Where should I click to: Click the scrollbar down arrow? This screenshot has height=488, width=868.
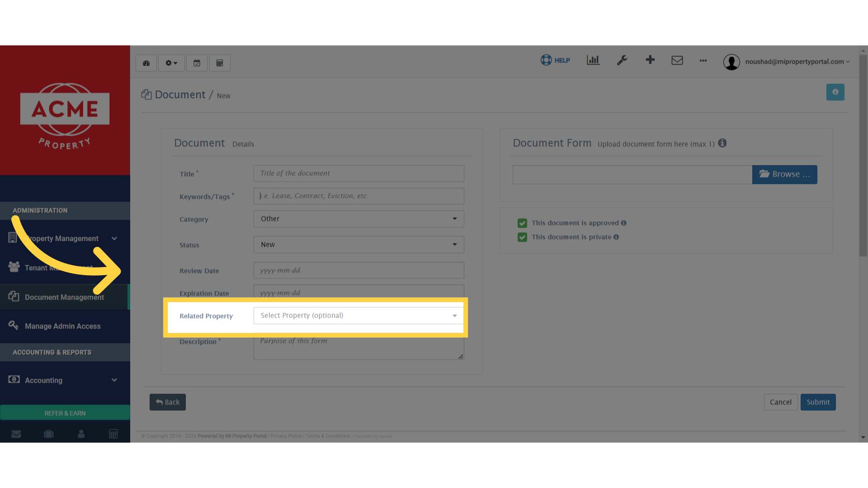[863, 437]
